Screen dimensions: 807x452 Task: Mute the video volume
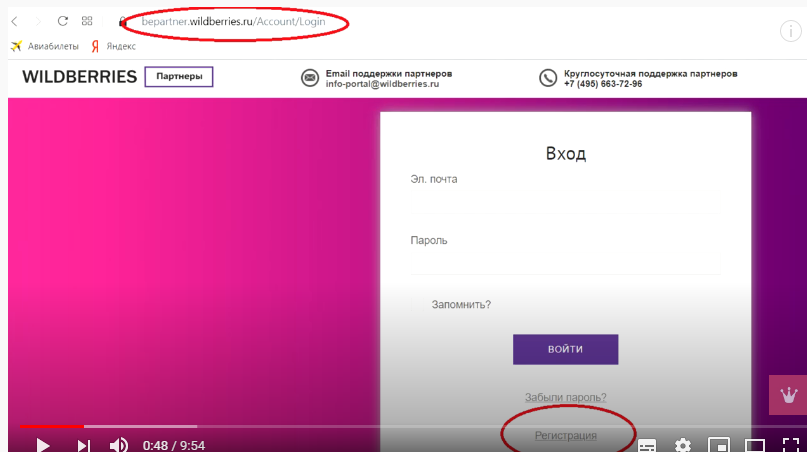point(119,445)
